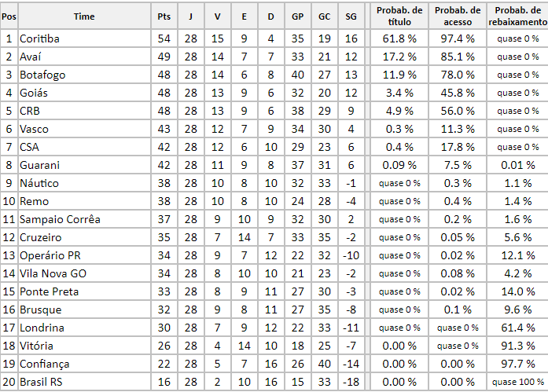Click the SG column header
The height and width of the screenshot is (392, 548).
[x=351, y=16]
